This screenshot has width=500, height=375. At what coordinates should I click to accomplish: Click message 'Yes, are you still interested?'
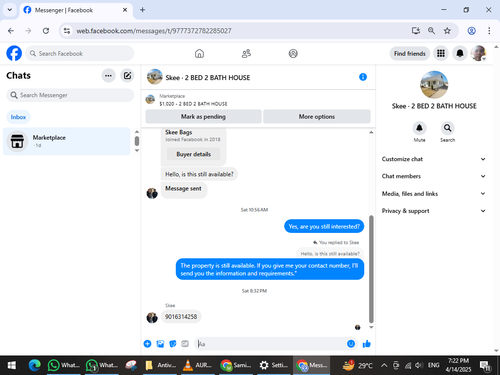point(324,226)
